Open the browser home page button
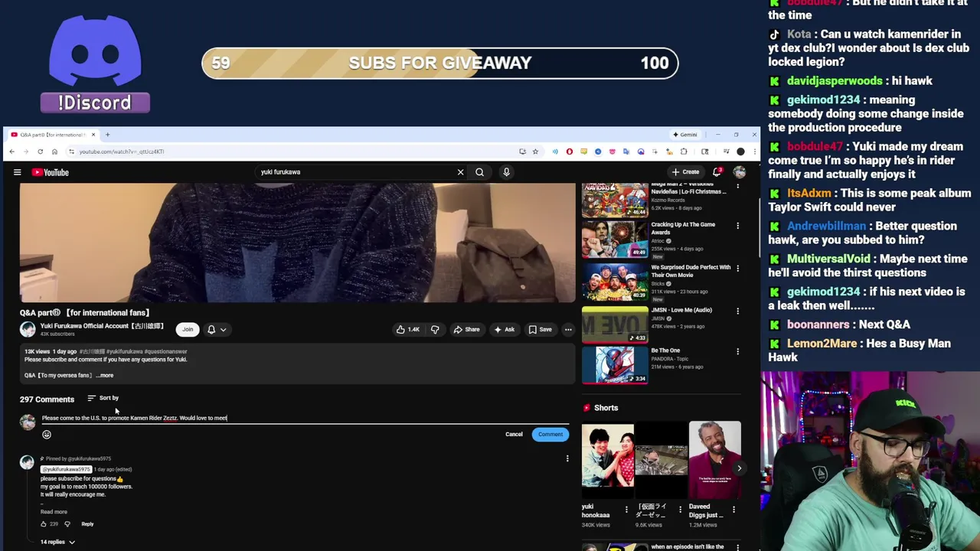Viewport: 980px width, 551px height. pos(54,152)
